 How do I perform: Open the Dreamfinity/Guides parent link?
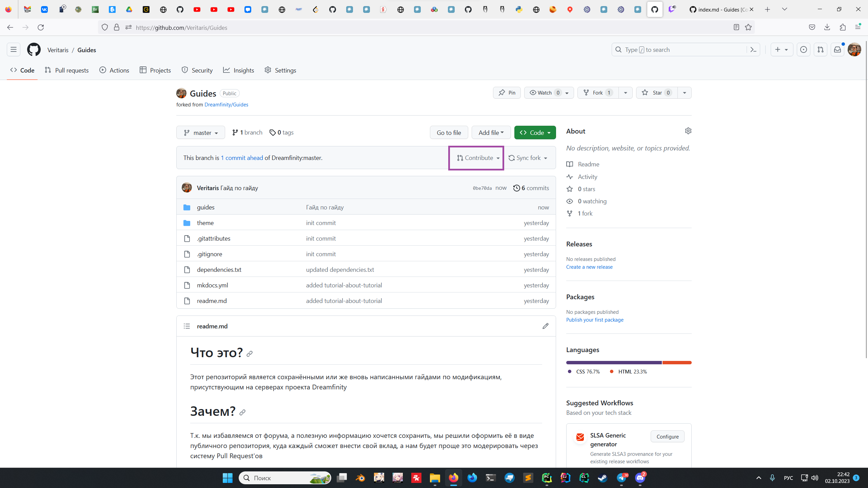point(226,105)
